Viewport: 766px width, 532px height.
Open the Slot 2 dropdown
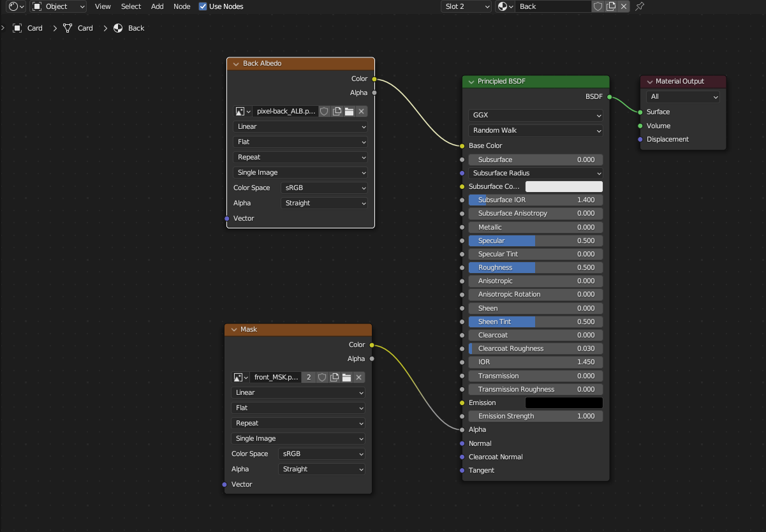click(466, 6)
